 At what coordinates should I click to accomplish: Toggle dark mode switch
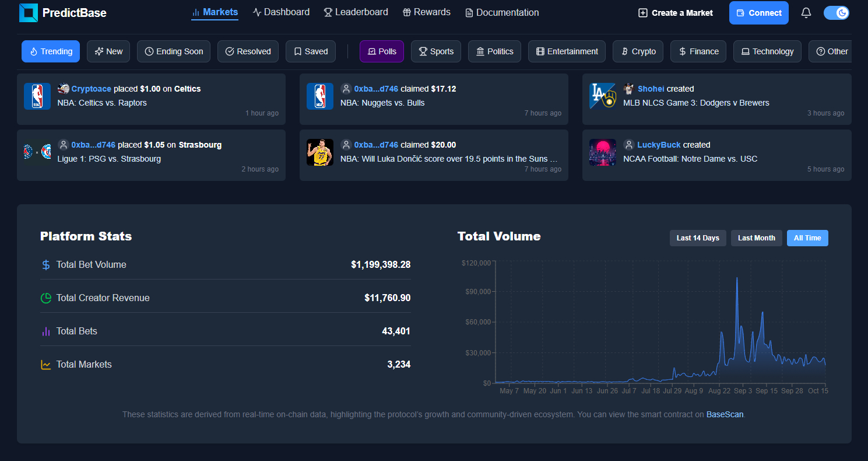836,13
